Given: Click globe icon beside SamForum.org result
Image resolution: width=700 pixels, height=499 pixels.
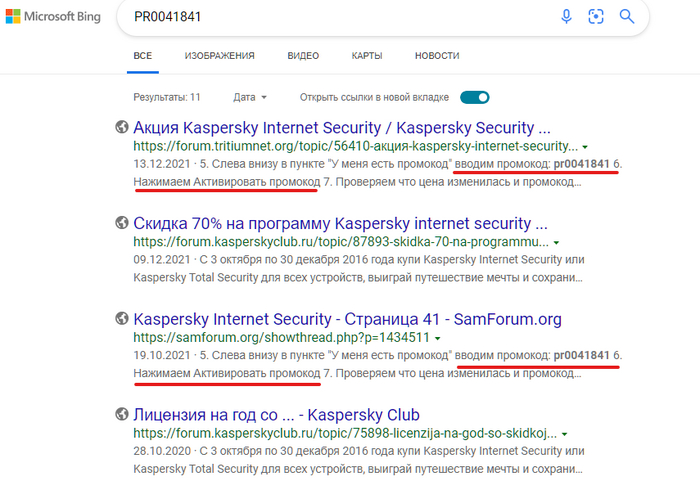Looking at the screenshot, I should [122, 319].
